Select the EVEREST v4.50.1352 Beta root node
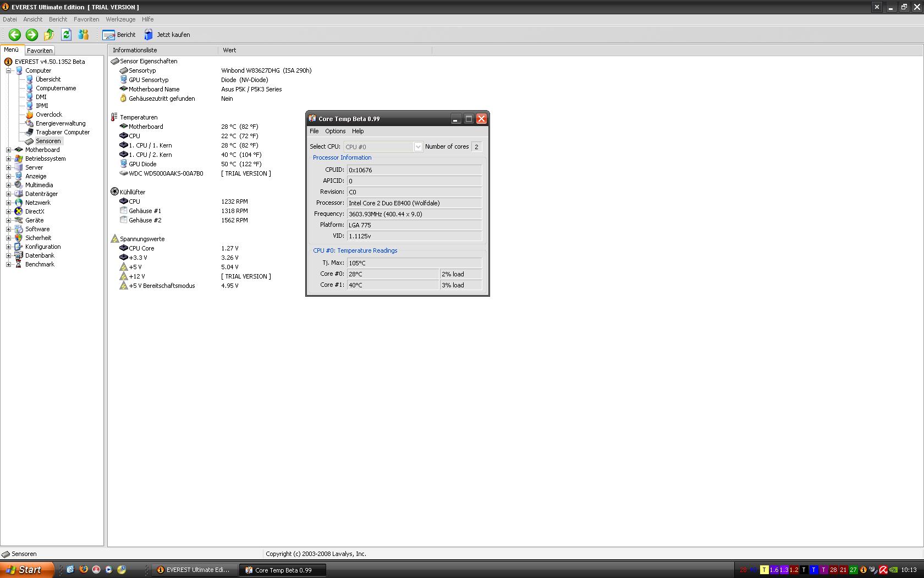Image resolution: width=924 pixels, height=578 pixels. tap(50, 62)
